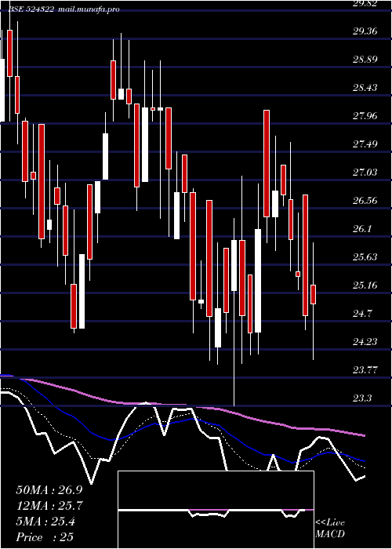The width and height of the screenshot is (392, 549).
Task: Click the 23.3 price axis label
Action: coord(362,398)
